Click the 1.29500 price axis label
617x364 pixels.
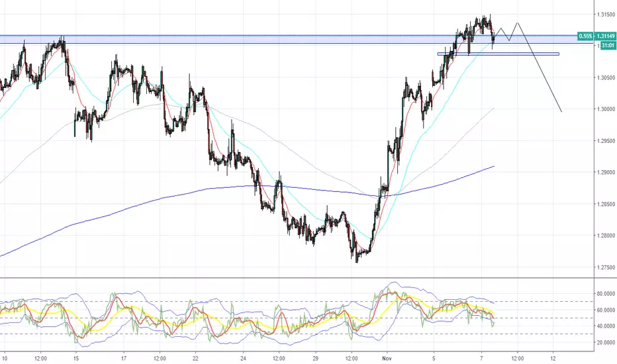tap(606, 141)
